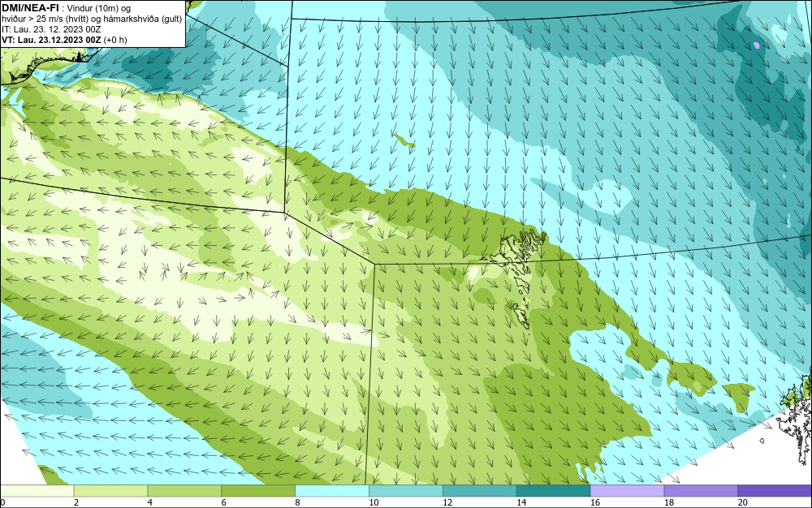
Task: Click the 4–6 m/s green legend swatch
Action: coord(184,491)
